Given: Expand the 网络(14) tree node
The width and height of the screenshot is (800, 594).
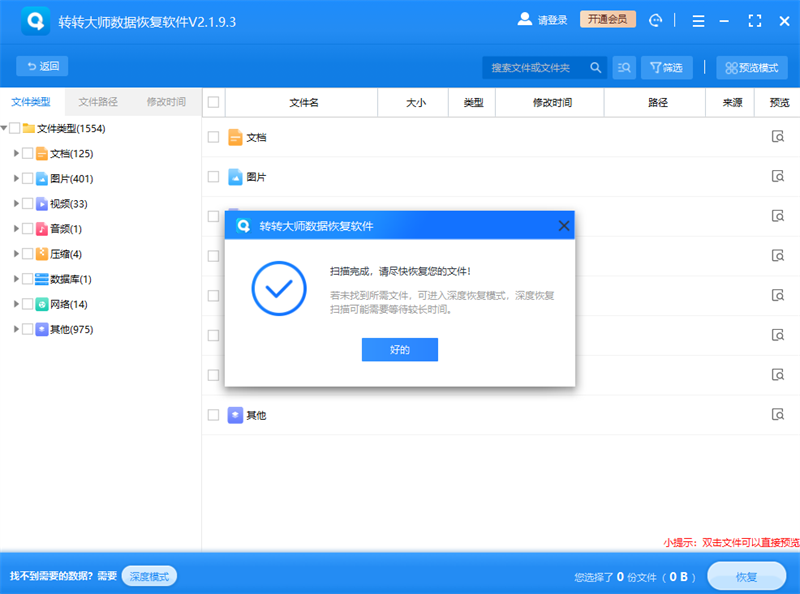Looking at the screenshot, I should [15, 303].
